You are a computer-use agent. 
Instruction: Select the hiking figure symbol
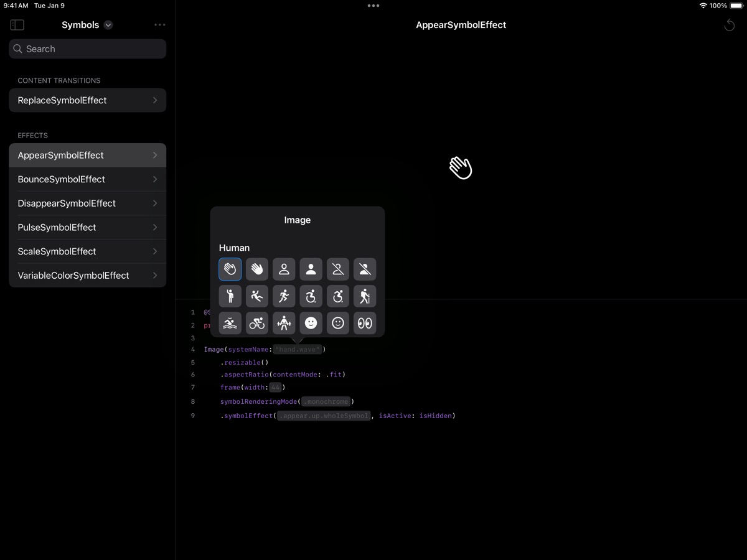tap(365, 296)
